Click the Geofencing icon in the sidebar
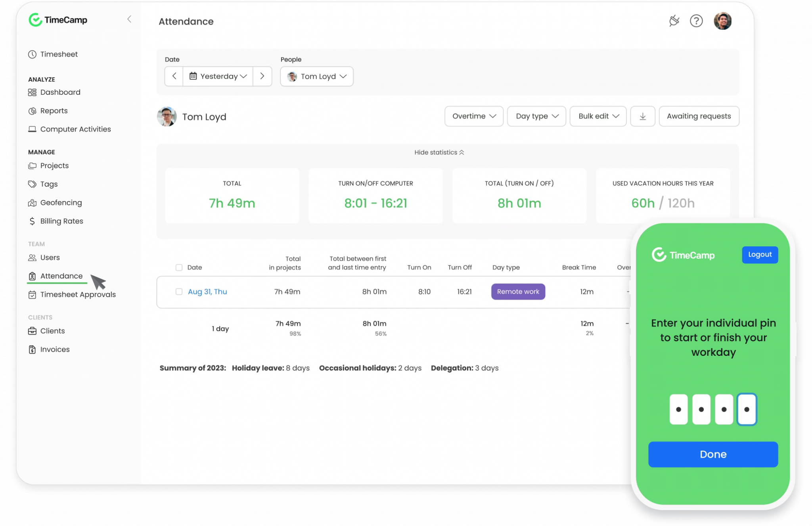This screenshot has height=526, width=812. (x=33, y=202)
